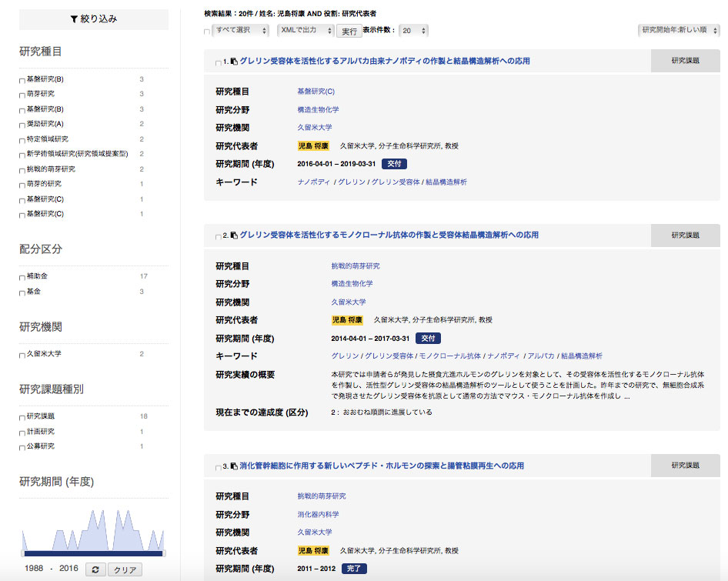Viewport: 728px width, 581px height.
Task: Click the document icon beside result 1 title
Action: tap(234, 61)
